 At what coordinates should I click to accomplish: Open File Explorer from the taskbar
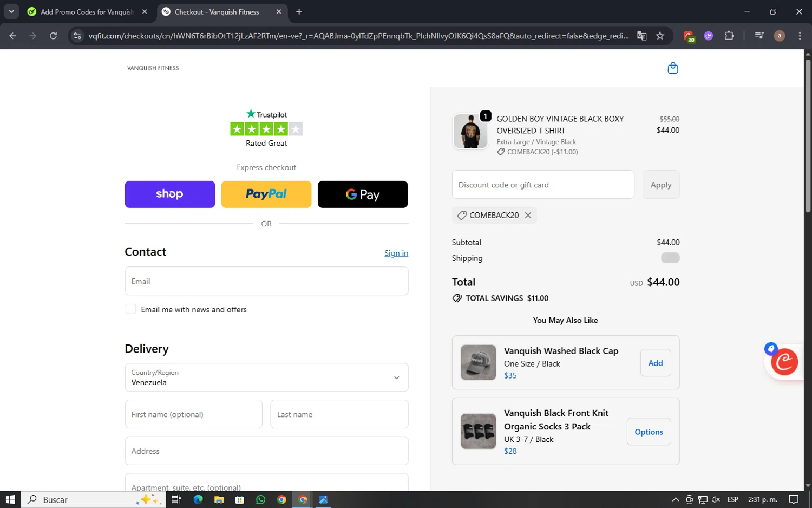[219, 499]
